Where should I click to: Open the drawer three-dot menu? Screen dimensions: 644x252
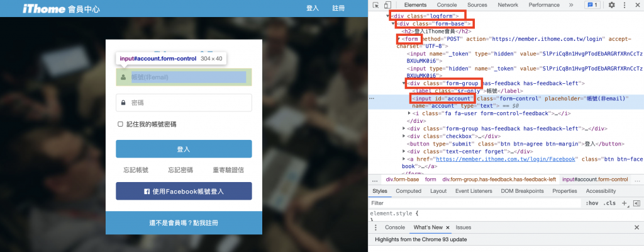[375, 227]
